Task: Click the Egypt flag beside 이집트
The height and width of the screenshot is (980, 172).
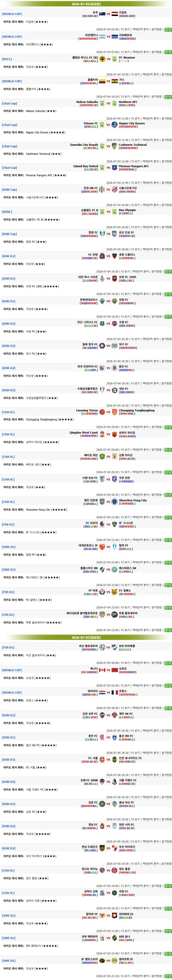Action: pos(114,14)
